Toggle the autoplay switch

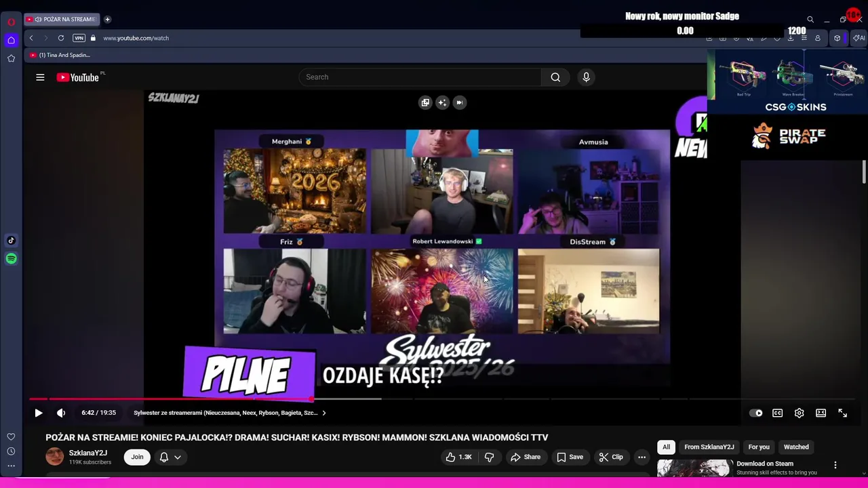click(x=755, y=413)
